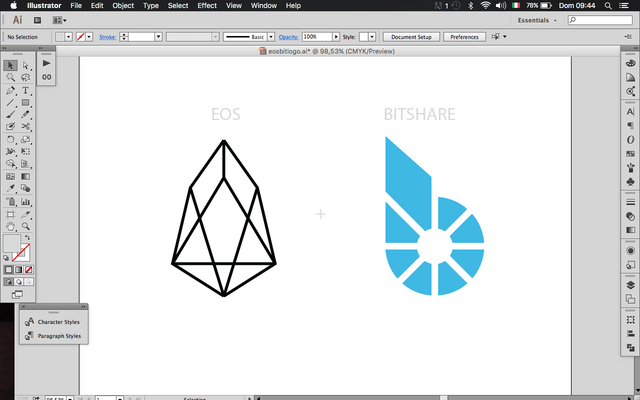Select the Eyedropper tool

pyautogui.click(x=11, y=188)
